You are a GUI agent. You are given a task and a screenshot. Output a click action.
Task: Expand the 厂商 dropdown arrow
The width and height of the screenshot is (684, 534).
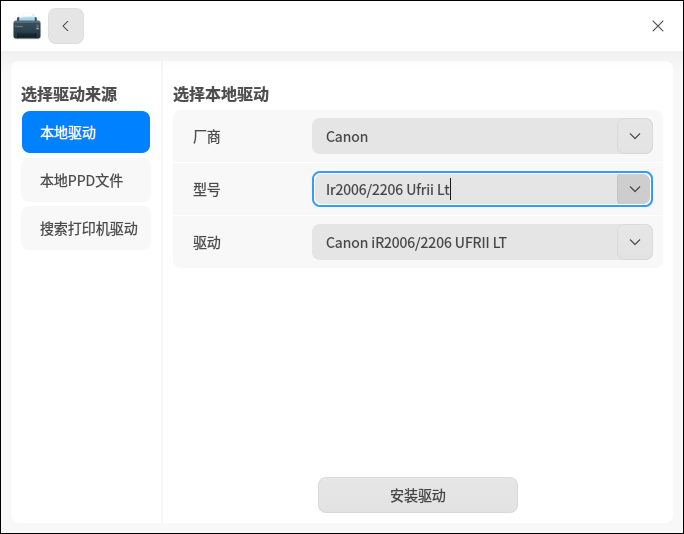coord(635,136)
